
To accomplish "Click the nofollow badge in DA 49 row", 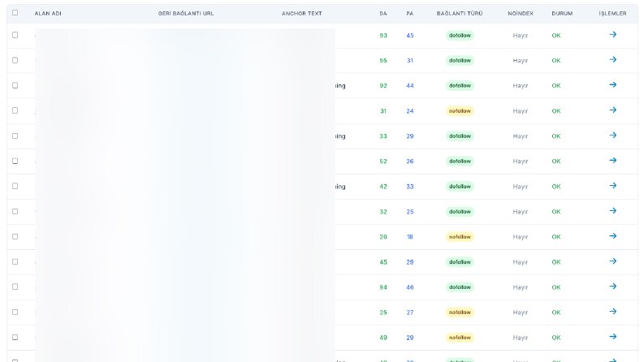I will click(460, 338).
